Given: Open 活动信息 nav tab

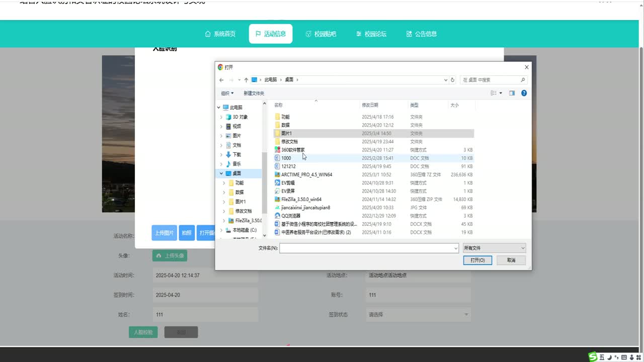Looking at the screenshot, I should coord(271,34).
